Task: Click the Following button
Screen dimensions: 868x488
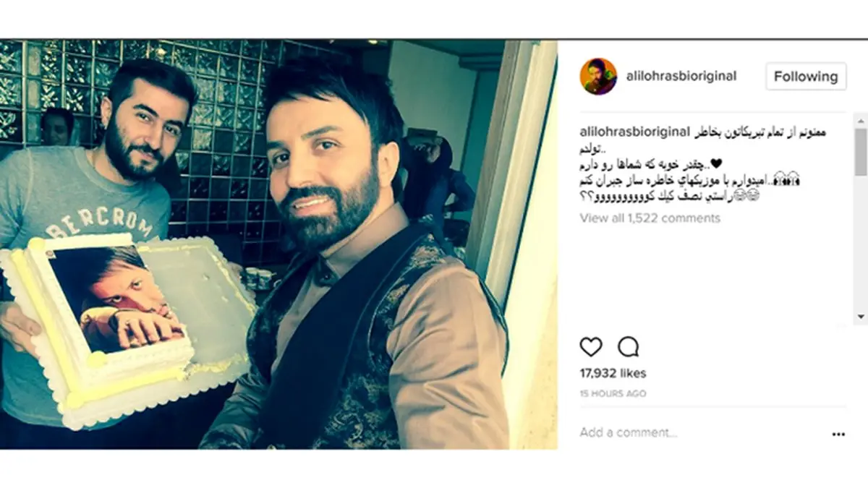Action: (806, 76)
